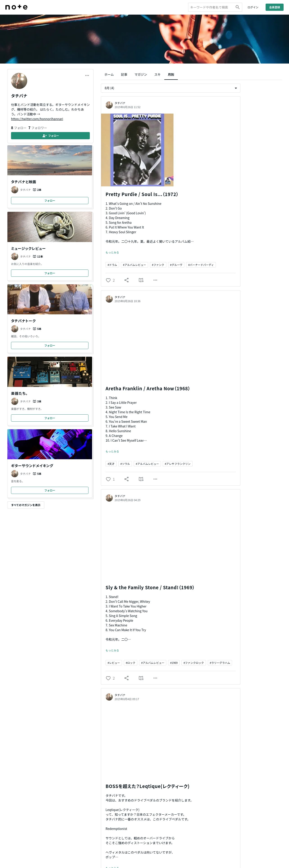Add Aretha Franklin post to magazine

coord(141,479)
